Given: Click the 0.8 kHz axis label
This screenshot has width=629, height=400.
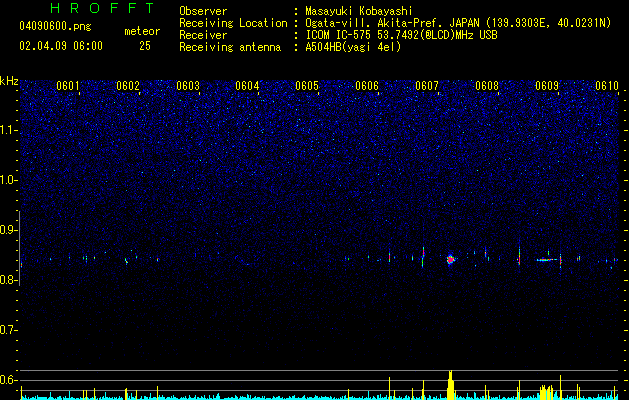Looking at the screenshot, I should [7, 280].
